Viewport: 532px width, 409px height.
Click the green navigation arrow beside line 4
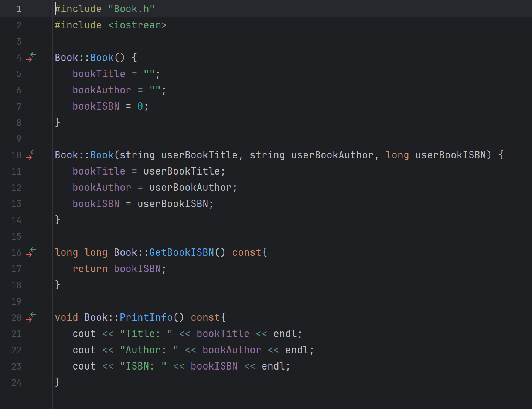[33, 55]
